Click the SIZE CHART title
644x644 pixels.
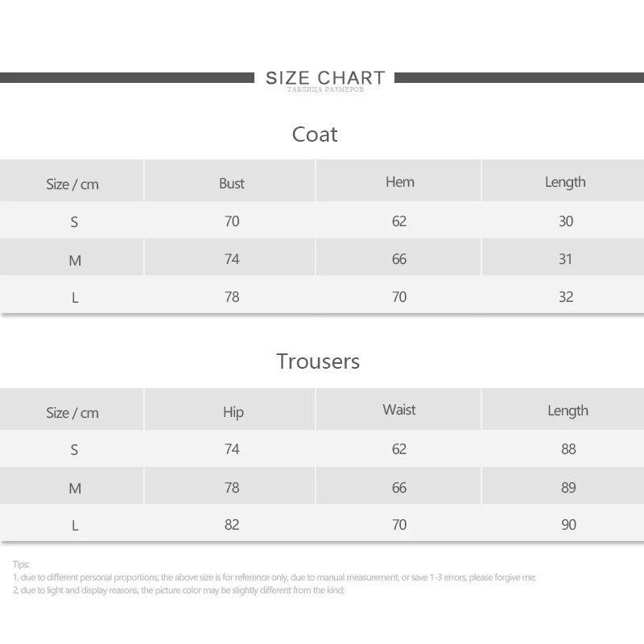[x=325, y=77]
